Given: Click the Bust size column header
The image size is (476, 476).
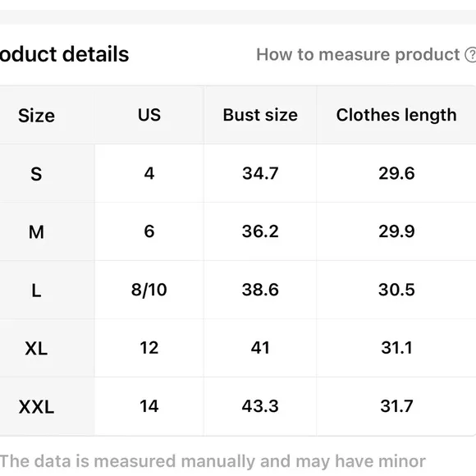Looking at the screenshot, I should tap(260, 115).
